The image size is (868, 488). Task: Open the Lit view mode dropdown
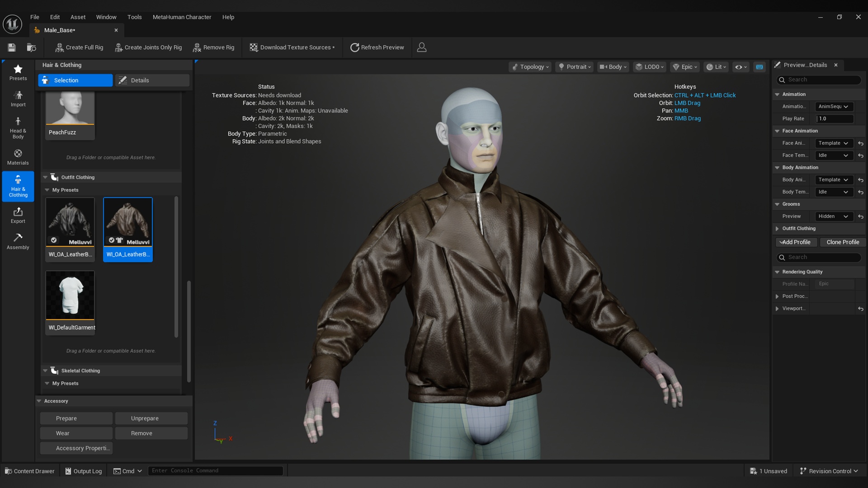(717, 67)
